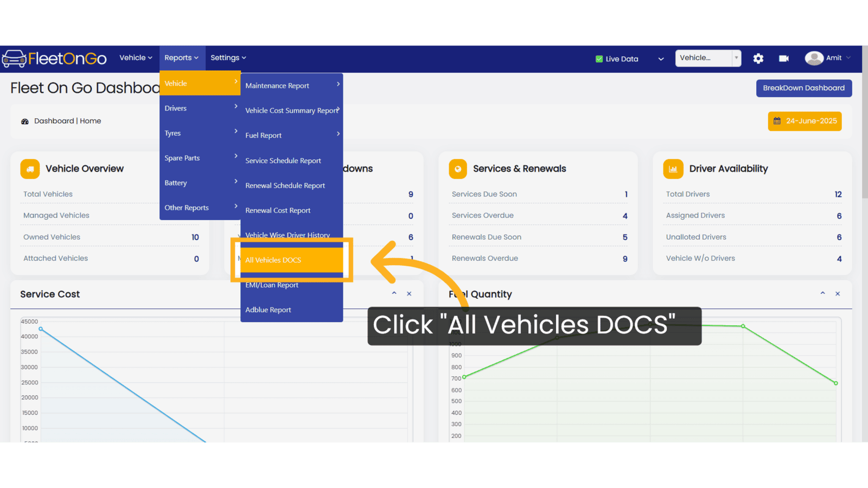The image size is (868, 488).
Task: Click the BreakDown Dashboard button
Action: point(804,88)
